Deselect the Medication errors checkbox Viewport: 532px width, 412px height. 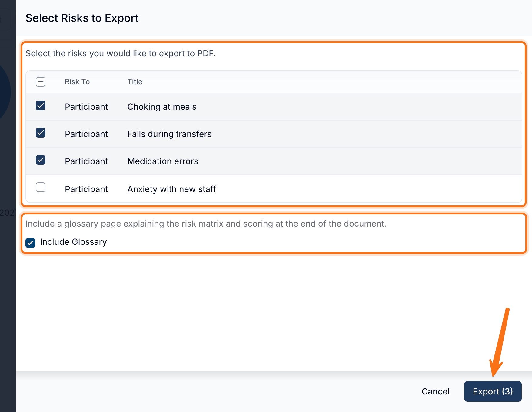(x=41, y=160)
